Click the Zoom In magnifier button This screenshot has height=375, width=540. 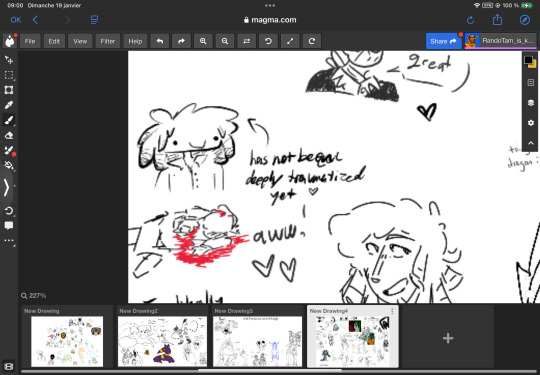203,41
